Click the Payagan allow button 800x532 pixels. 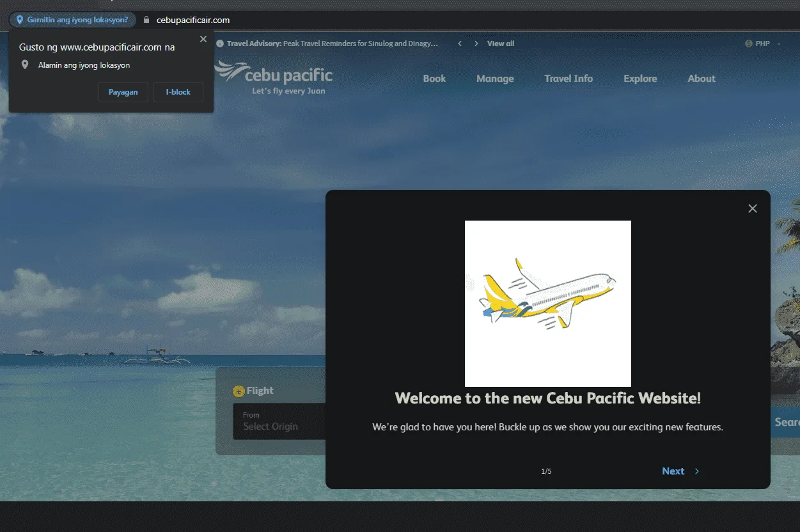[x=123, y=92]
